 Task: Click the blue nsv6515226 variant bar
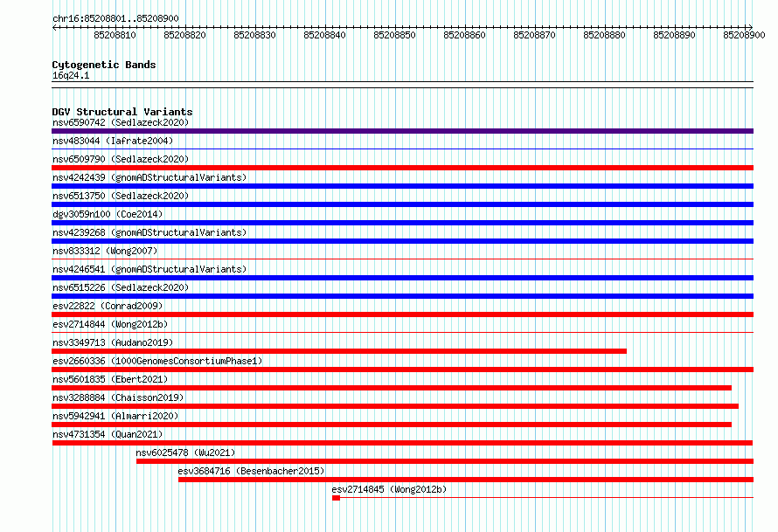click(402, 296)
